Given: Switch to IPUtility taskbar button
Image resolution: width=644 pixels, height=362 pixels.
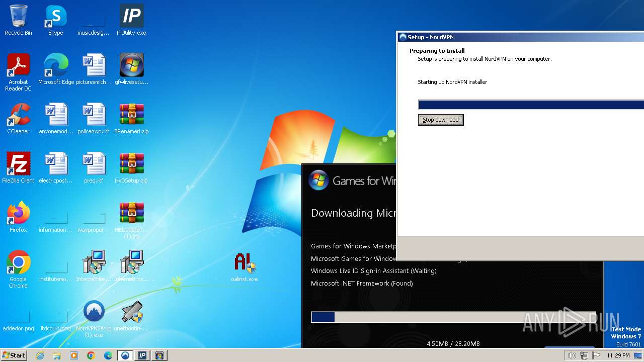Looking at the screenshot, I should (142, 355).
